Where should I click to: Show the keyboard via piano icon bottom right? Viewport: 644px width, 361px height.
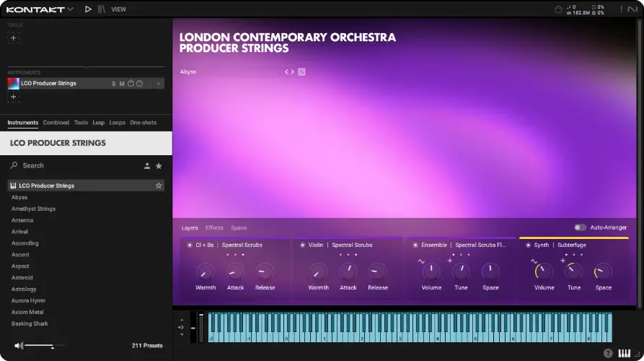click(x=624, y=353)
